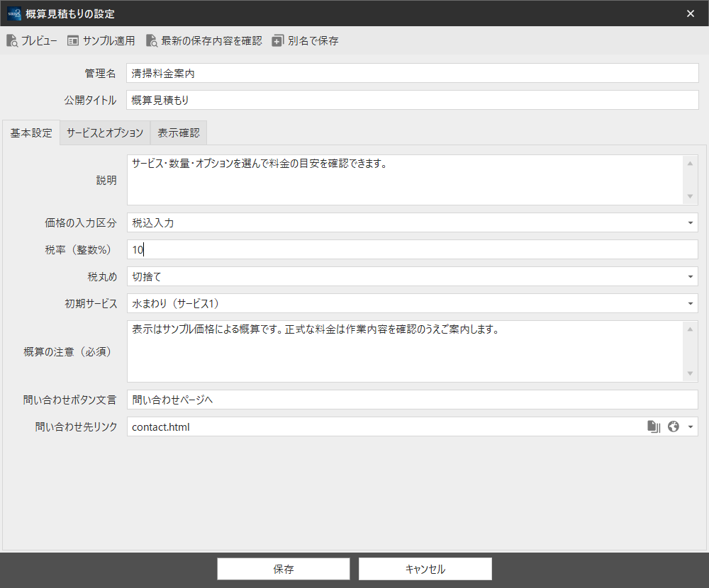Click the 概算の注意 scrollbar up arrow
The height and width of the screenshot is (588, 709).
[x=690, y=329]
